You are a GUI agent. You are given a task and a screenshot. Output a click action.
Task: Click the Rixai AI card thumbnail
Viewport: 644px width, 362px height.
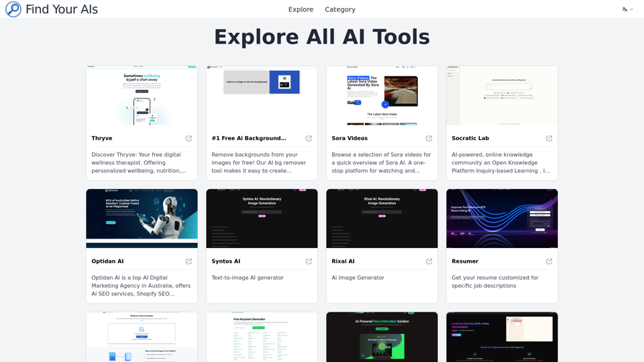click(x=382, y=219)
